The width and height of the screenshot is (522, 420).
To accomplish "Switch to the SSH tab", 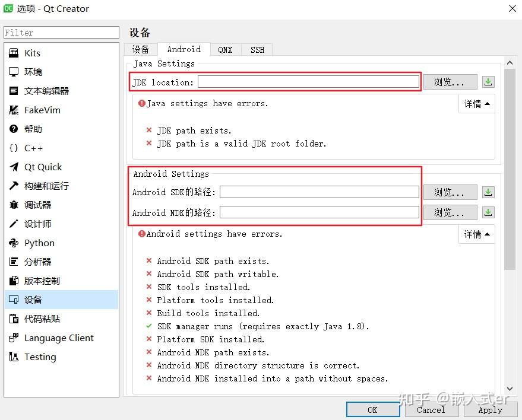I will (257, 50).
